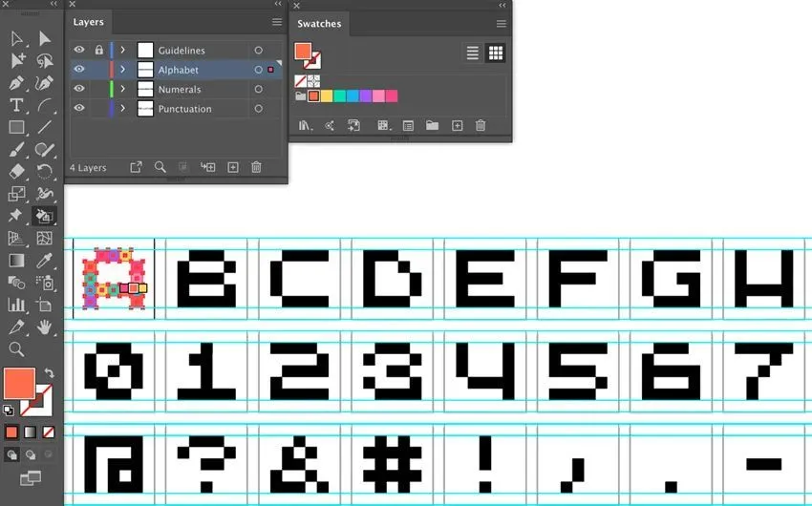Viewport: 812px width, 506px height.
Task: Expand the Alphabet layer contents
Action: (123, 70)
